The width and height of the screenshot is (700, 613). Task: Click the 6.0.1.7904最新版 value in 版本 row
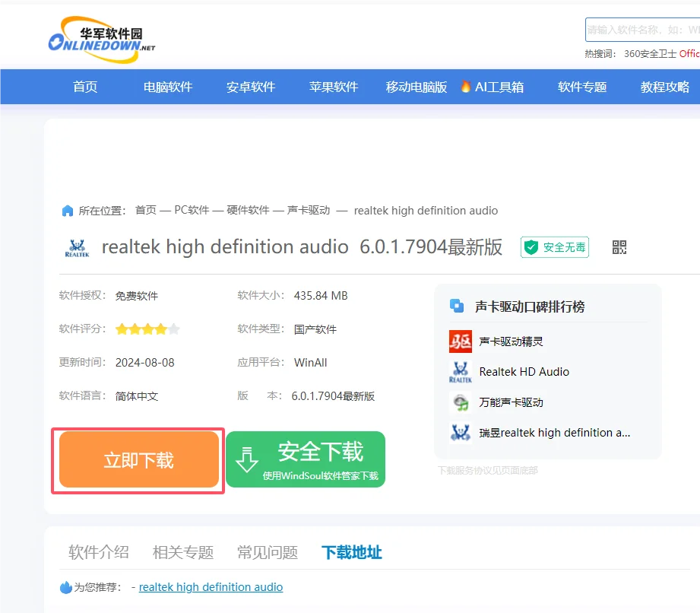[333, 396]
